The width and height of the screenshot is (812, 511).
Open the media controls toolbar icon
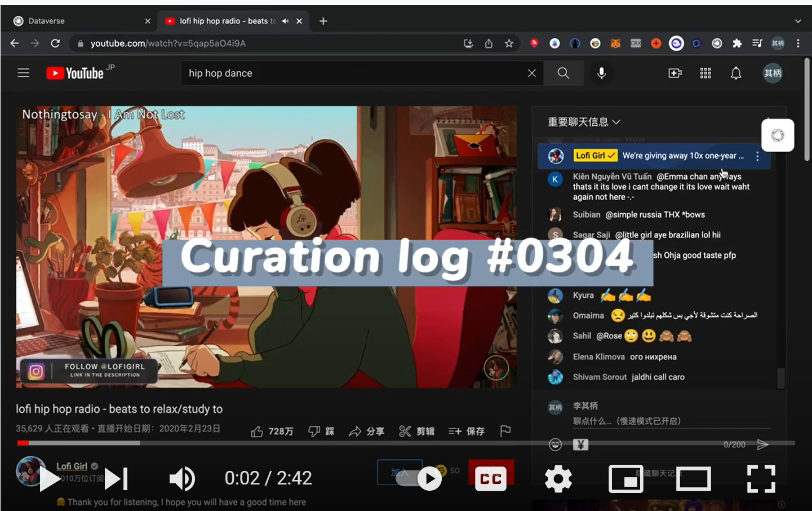757,43
